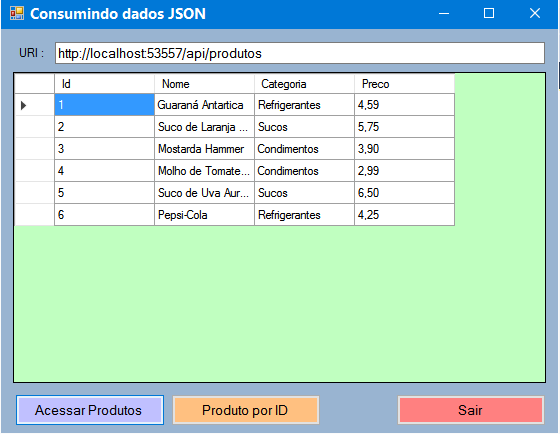Click the Acessar Produtos button
This screenshot has height=435, width=560.
click(90, 410)
